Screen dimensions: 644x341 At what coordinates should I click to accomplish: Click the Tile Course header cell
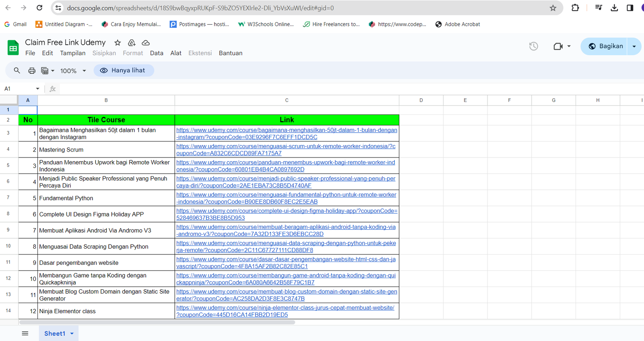point(106,120)
